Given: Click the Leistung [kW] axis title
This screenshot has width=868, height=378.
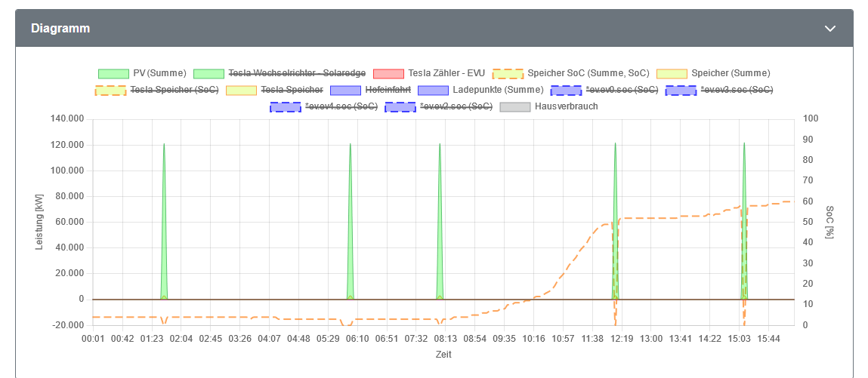Looking at the screenshot, I should 39,222.
